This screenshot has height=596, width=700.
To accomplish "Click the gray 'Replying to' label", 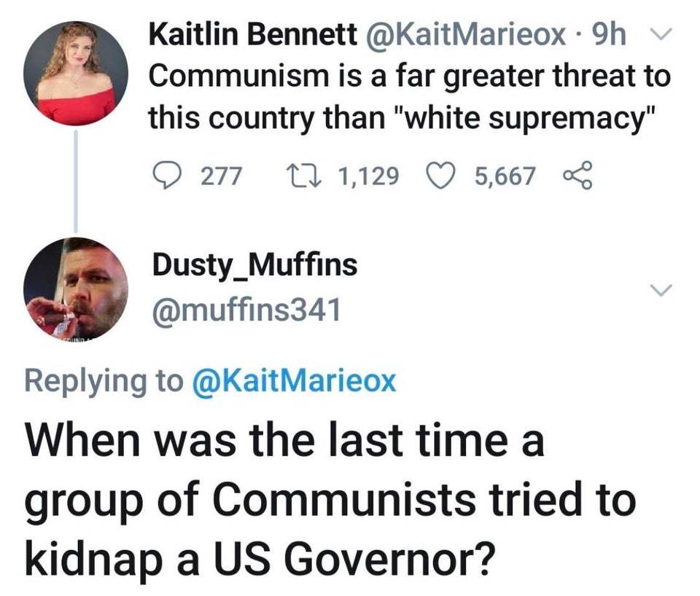I will (x=104, y=380).
